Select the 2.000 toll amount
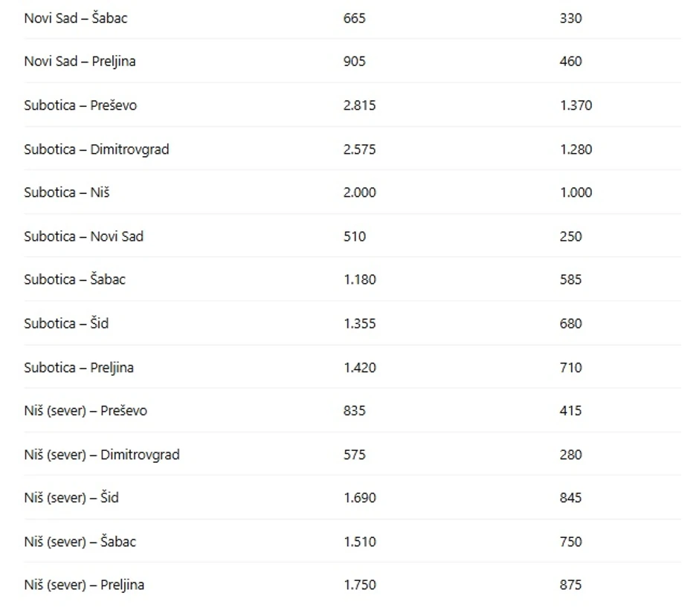This screenshot has height=616, width=699. coord(360,192)
